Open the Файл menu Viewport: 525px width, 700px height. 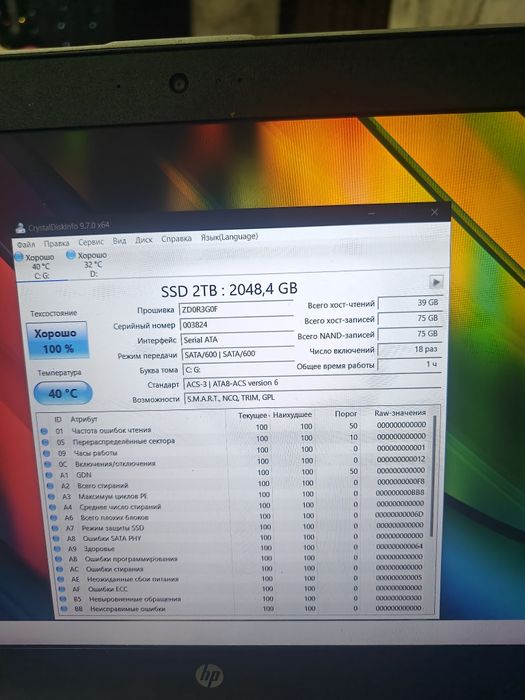[x=26, y=245]
